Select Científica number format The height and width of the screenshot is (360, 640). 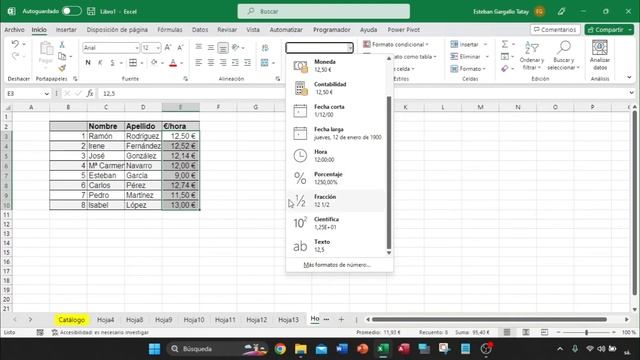(x=336, y=223)
